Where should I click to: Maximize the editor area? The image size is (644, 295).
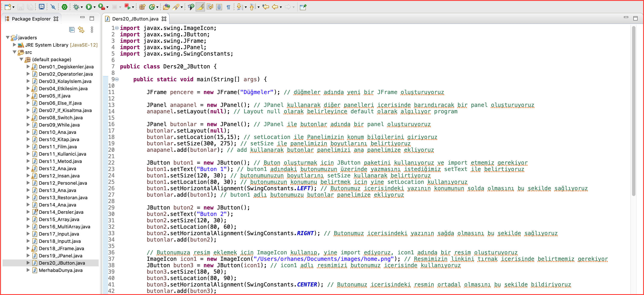point(635,18)
